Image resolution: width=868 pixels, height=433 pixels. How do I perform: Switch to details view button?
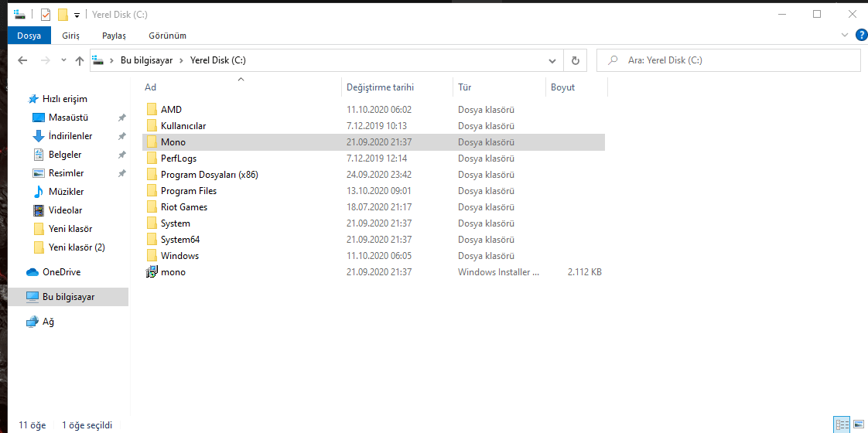pyautogui.click(x=842, y=424)
